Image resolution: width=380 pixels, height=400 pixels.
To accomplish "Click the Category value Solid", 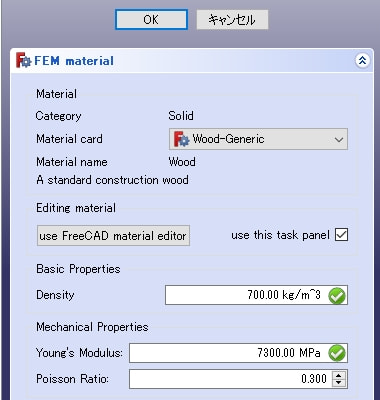I will [181, 116].
